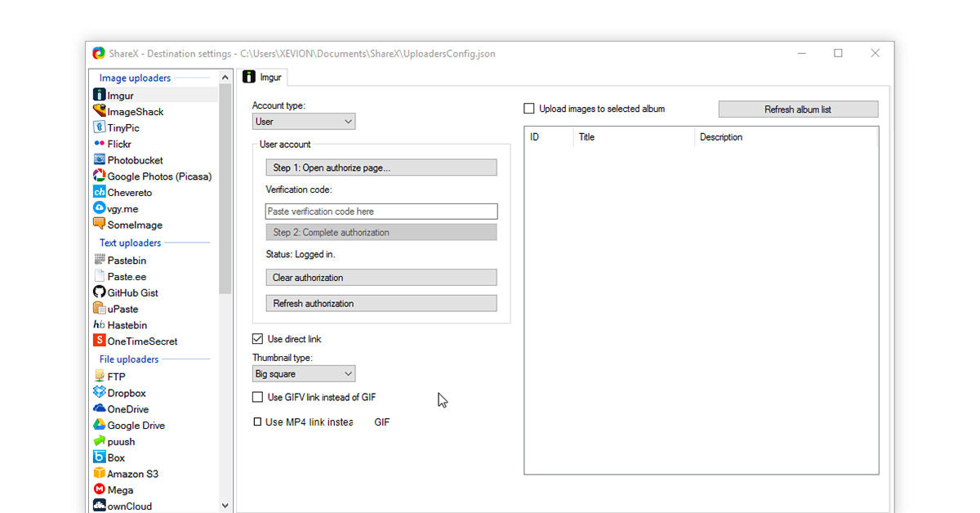
Task: Click the ShareX logo in title bar
Action: tap(99, 53)
